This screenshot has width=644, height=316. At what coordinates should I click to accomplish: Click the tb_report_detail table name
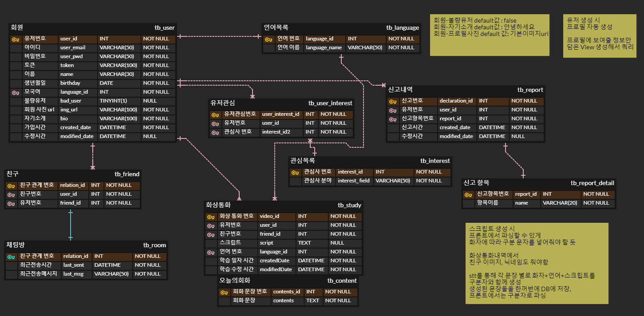[x=593, y=183]
